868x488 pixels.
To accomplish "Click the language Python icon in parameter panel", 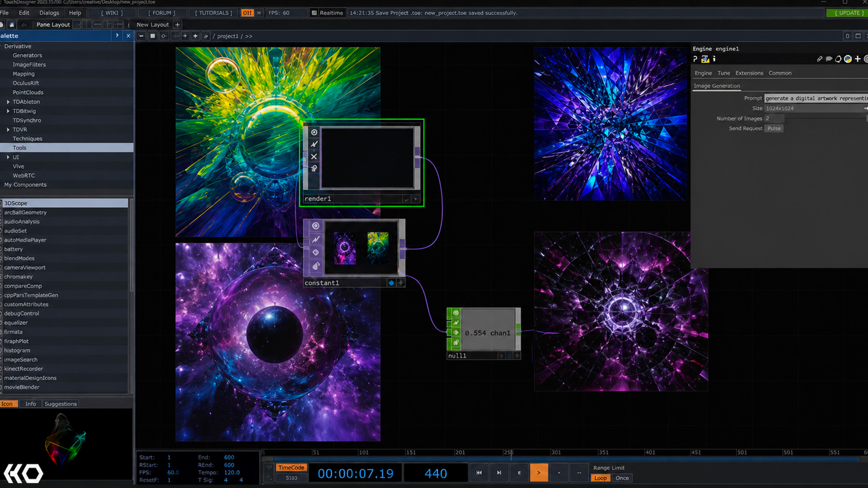I will (848, 59).
